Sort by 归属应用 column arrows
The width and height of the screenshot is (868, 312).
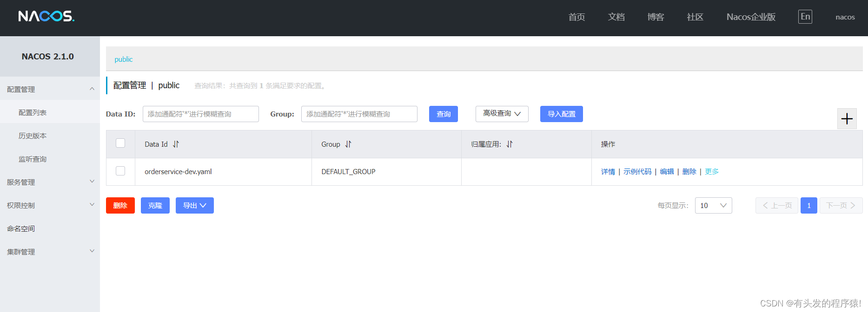[x=510, y=144]
